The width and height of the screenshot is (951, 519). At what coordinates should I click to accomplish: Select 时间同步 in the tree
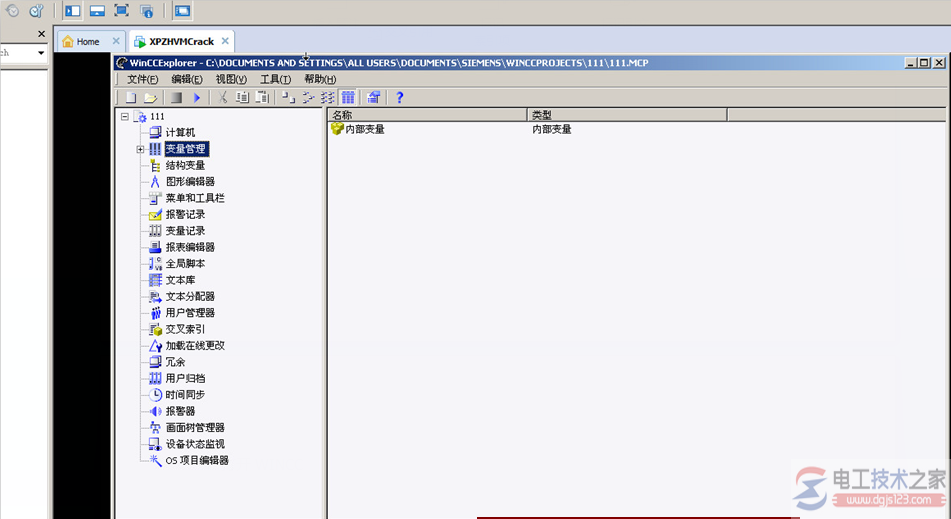[185, 394]
